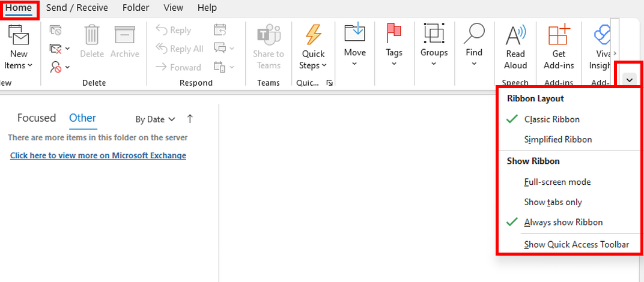Expand the chevron under Find

[x=474, y=64]
